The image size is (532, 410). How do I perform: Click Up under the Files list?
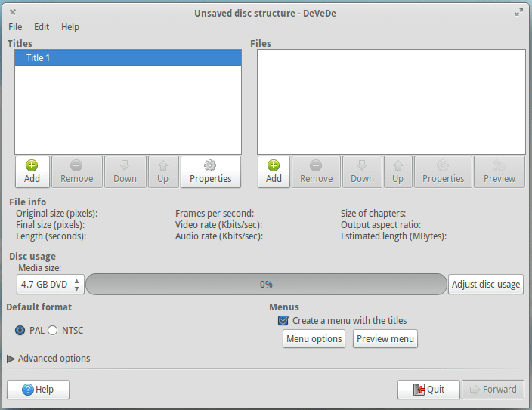(x=398, y=171)
